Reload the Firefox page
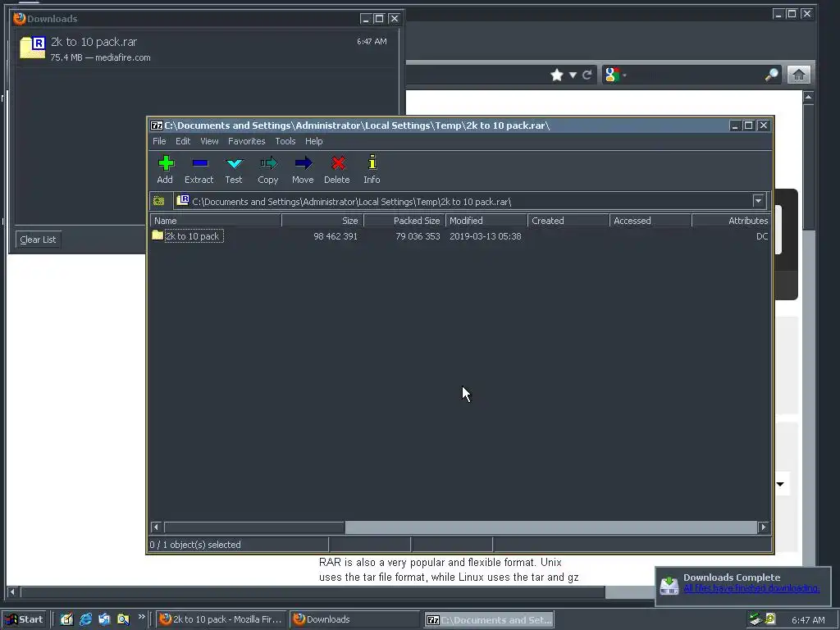Screen dimensions: 840x630 tap(587, 75)
